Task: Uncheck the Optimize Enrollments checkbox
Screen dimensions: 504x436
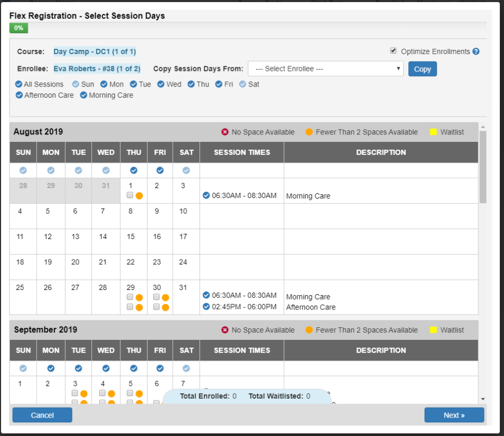Action: [x=393, y=51]
